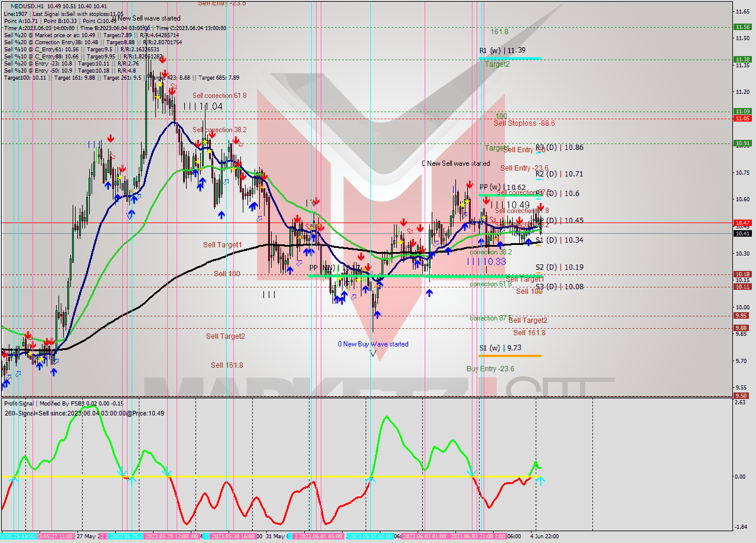Viewport: 756px width, 543px height.
Task: Click the 'S1 (D) | 10.34' pivot label
Action: pos(559,240)
